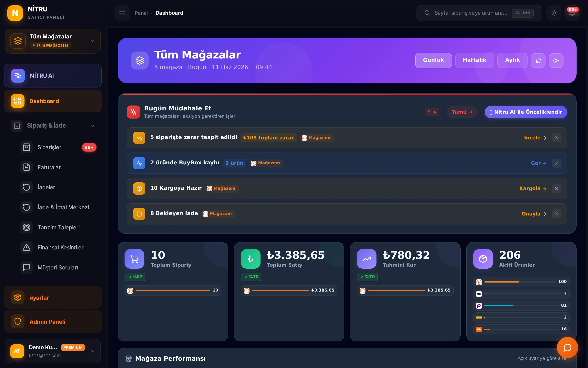Open Tanzim Talepleri in the sidebar
This screenshot has width=588, height=368.
[58, 227]
